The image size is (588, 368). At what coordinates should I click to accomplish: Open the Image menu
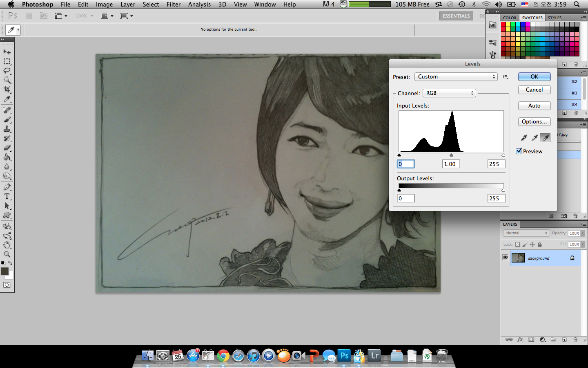click(x=104, y=4)
